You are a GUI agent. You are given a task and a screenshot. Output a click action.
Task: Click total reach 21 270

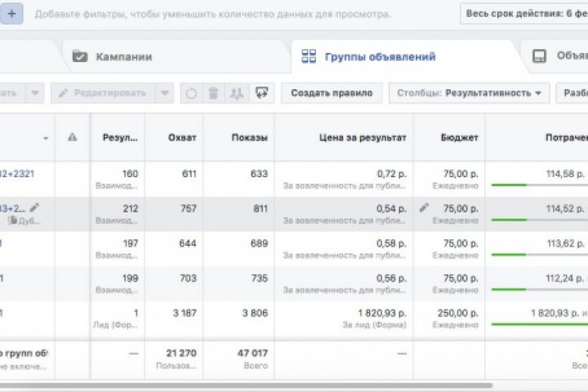(181, 353)
